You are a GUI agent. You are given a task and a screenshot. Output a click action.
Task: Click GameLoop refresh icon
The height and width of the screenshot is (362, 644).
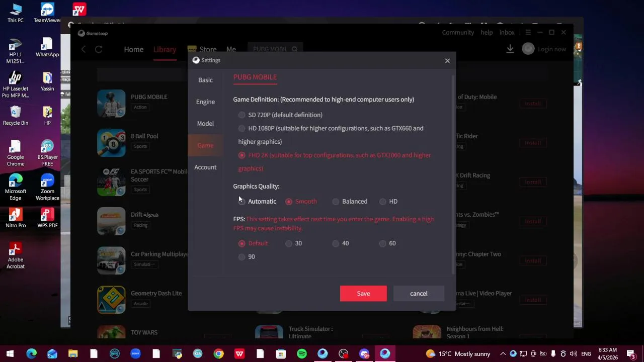pyautogui.click(x=99, y=49)
